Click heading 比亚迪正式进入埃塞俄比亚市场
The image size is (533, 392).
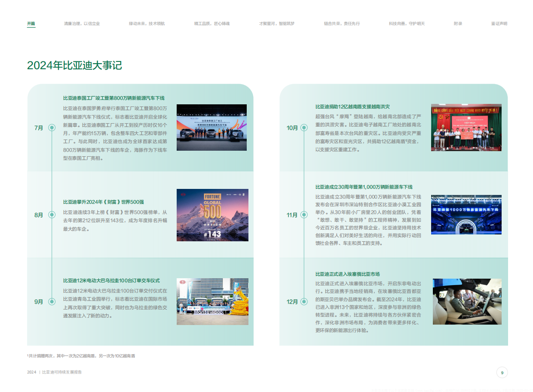point(347,274)
